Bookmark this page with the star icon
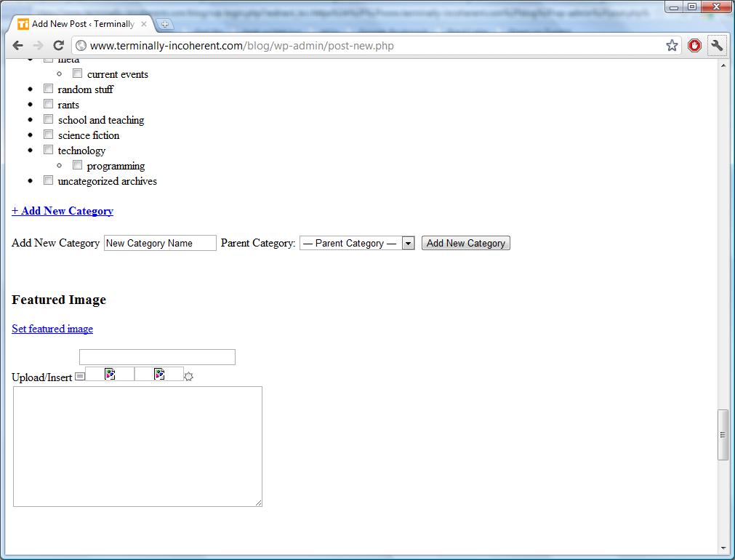 point(672,46)
